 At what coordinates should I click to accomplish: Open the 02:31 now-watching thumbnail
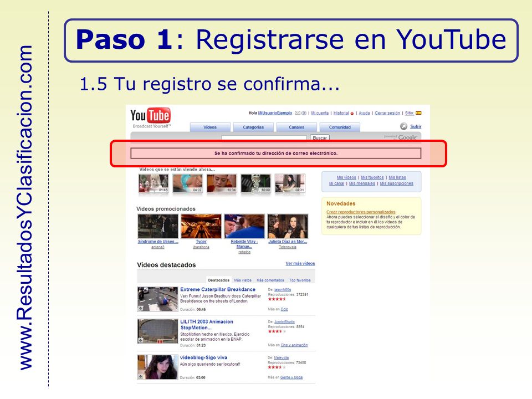click(x=290, y=183)
